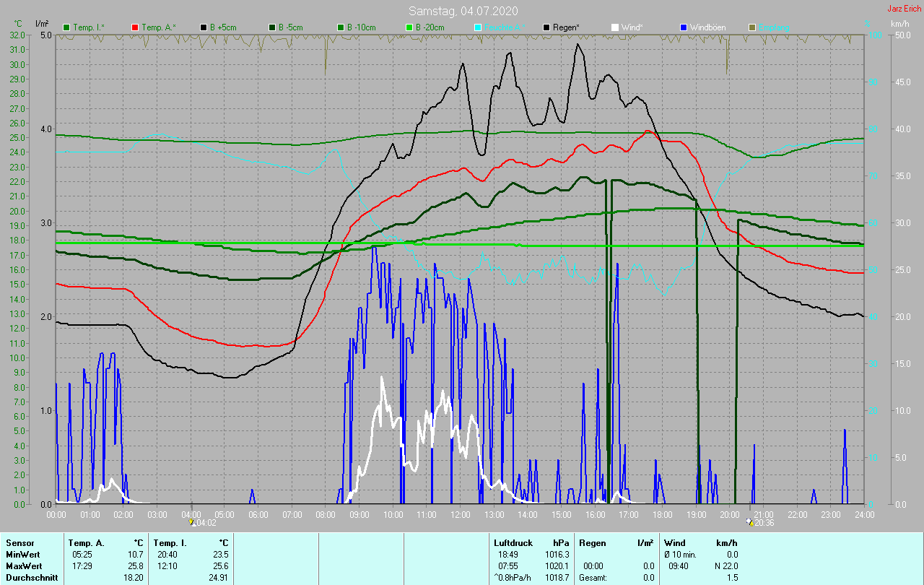Click the olive swatch at legend's far right

coord(751,27)
